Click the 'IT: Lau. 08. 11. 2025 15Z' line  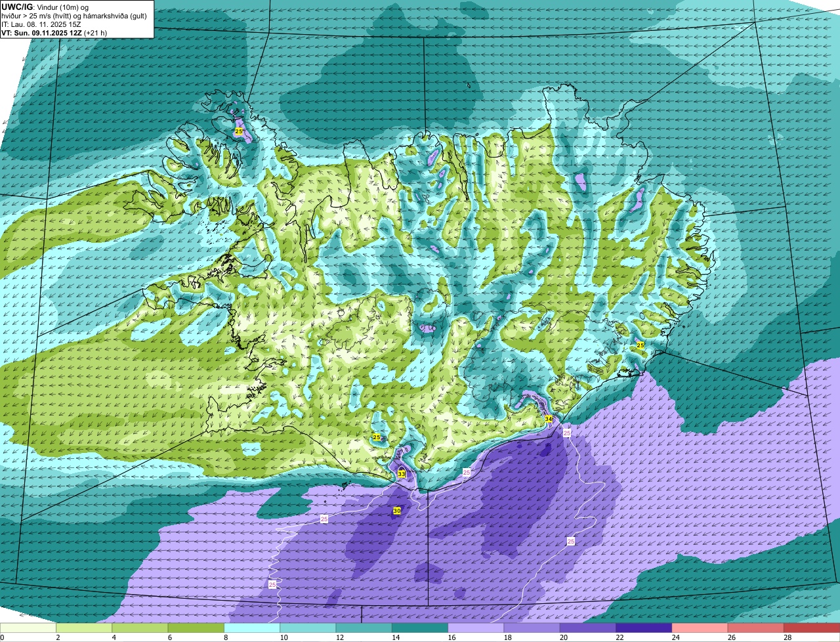click(x=41, y=24)
